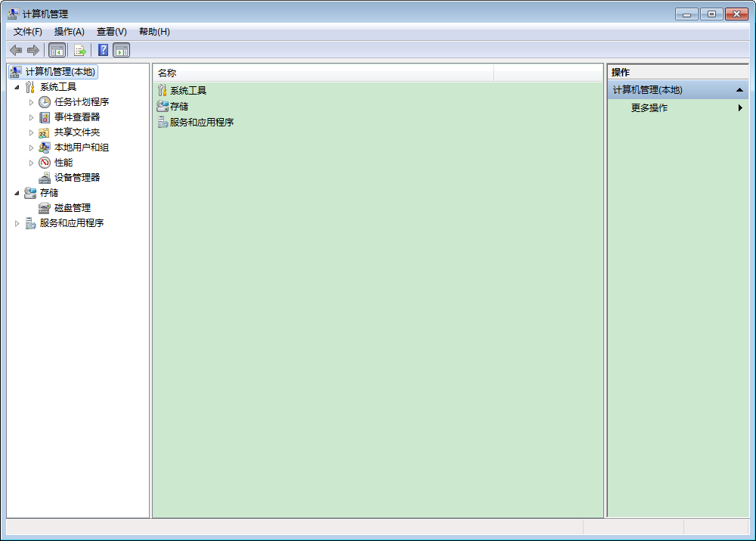Select the 共享文件夹 icon
Screen dimensions: 756x541
pyautogui.click(x=44, y=132)
